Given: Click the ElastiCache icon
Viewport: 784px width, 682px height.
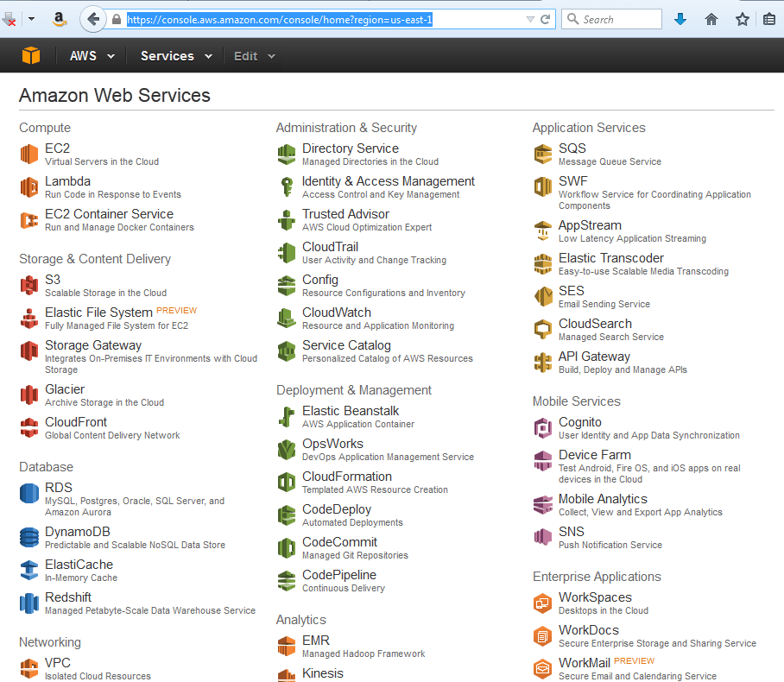Looking at the screenshot, I should 29,571.
